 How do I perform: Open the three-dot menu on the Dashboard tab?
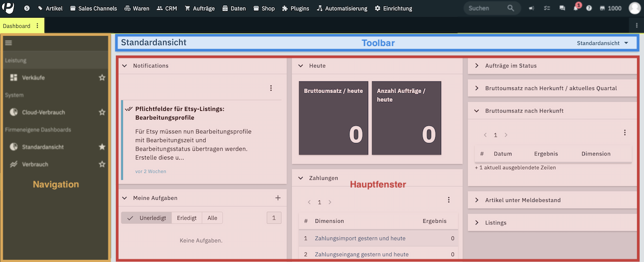[x=37, y=26]
